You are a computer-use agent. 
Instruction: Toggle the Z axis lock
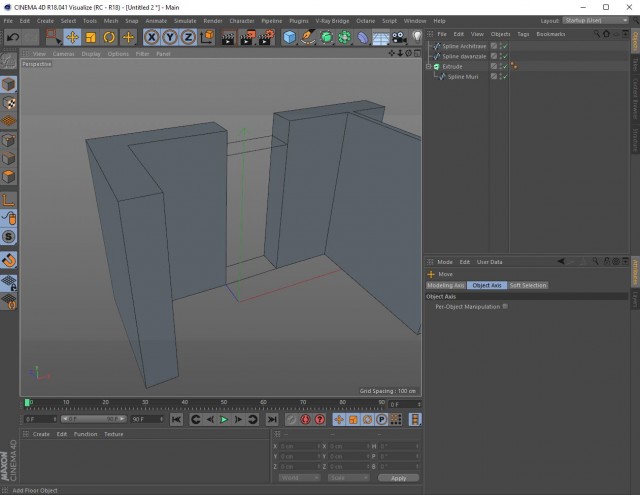[188, 38]
